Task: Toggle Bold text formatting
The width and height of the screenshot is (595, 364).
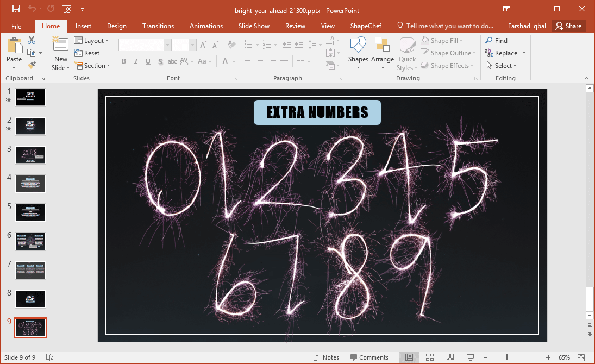Action: (124, 61)
